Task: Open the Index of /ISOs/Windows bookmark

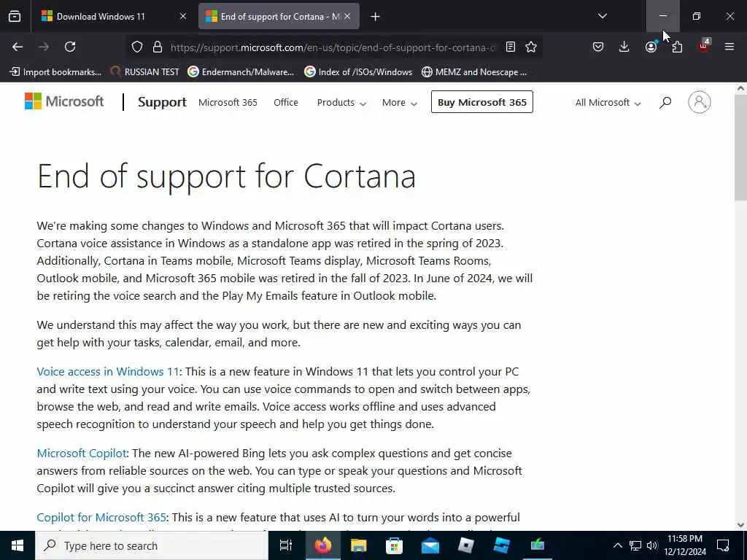Action: click(x=358, y=72)
